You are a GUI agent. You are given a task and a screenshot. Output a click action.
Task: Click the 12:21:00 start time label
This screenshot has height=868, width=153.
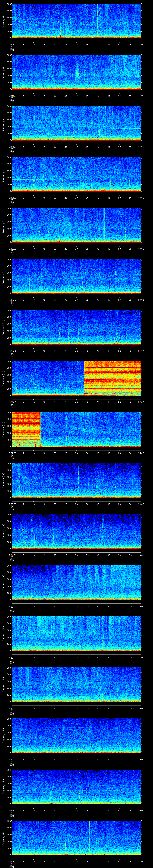[x=12, y=402]
